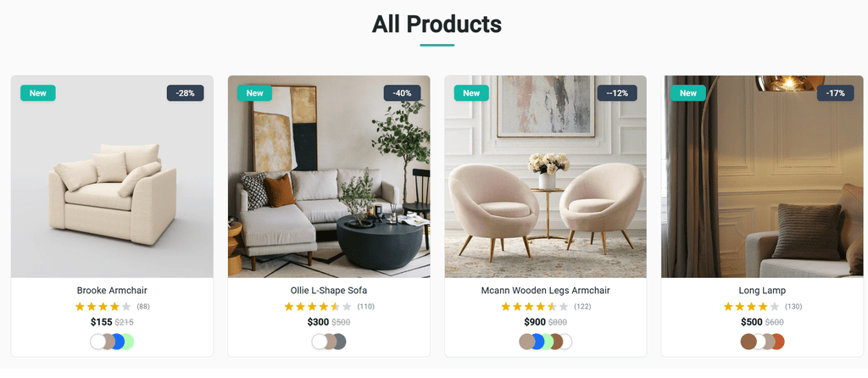Click the star rating for Long Lamp

[751, 307]
